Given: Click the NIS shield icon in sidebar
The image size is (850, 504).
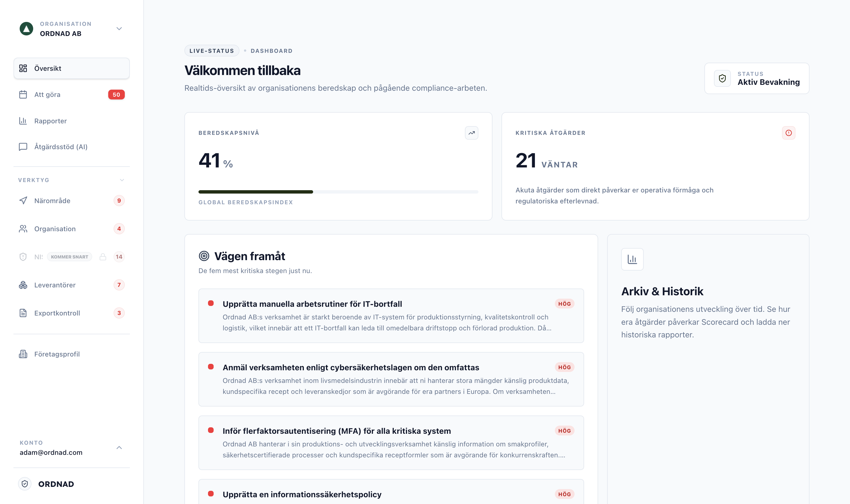Looking at the screenshot, I should [23, 257].
